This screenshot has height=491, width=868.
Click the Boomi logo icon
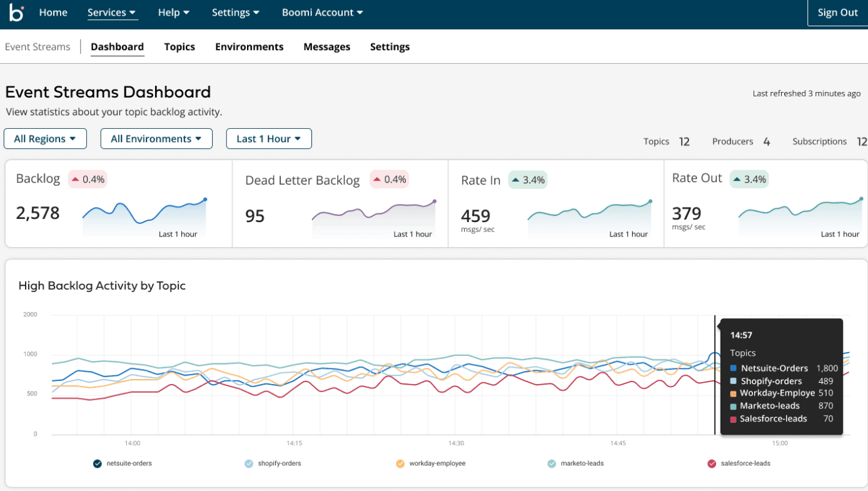tap(16, 13)
